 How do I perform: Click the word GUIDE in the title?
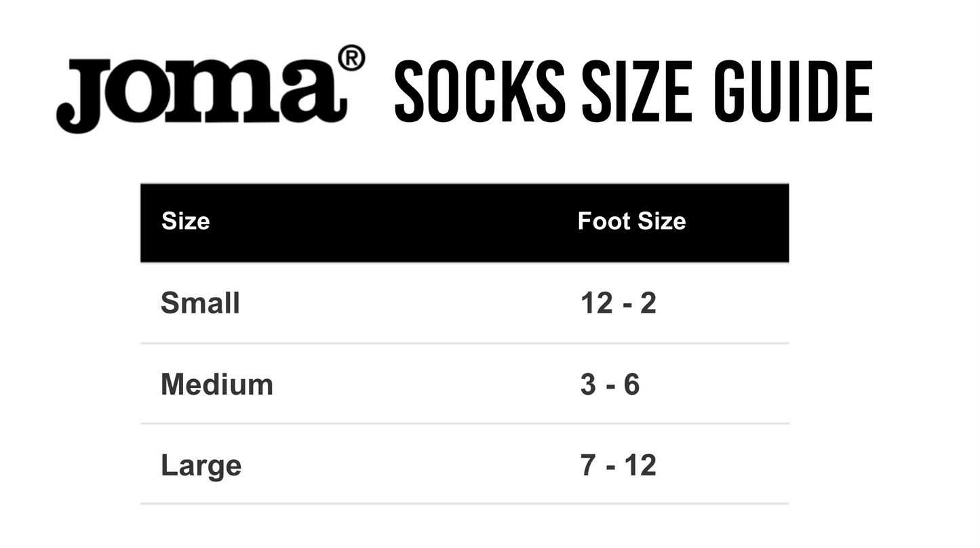tap(793, 92)
